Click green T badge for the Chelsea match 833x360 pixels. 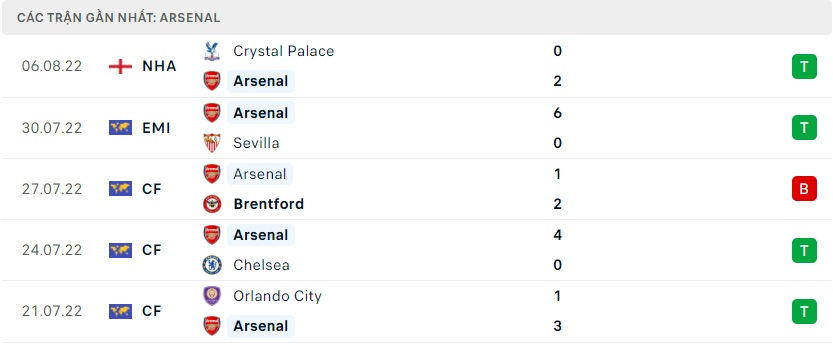804,250
